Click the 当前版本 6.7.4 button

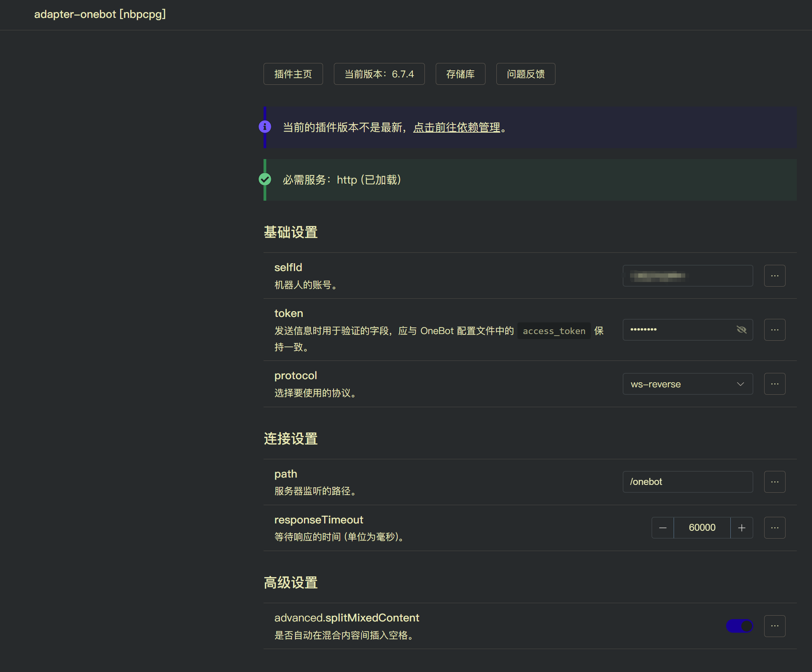[x=379, y=74]
